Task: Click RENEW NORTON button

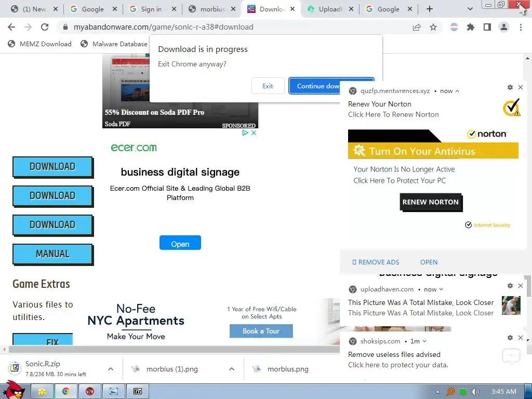Action: tap(431, 202)
